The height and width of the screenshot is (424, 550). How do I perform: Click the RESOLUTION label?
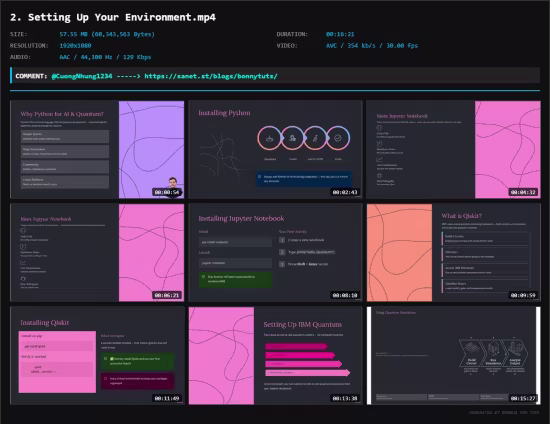click(x=29, y=46)
